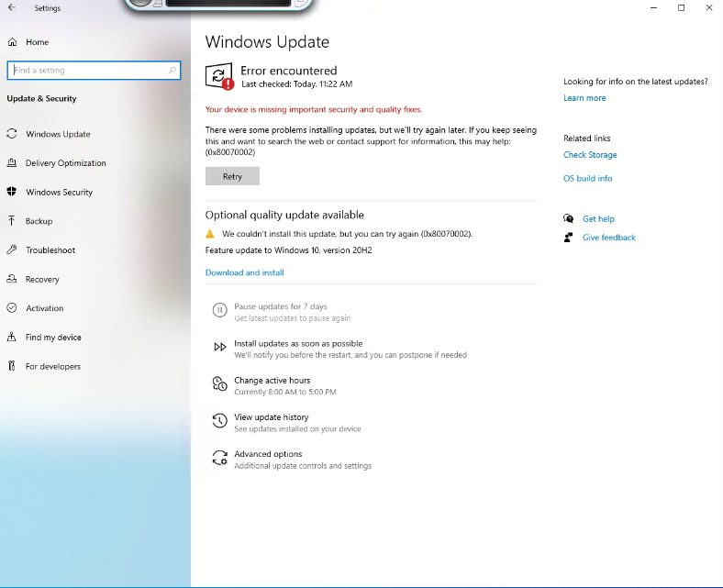Open the Check Storage link
Screen dimensions: 723x588
[x=590, y=155]
